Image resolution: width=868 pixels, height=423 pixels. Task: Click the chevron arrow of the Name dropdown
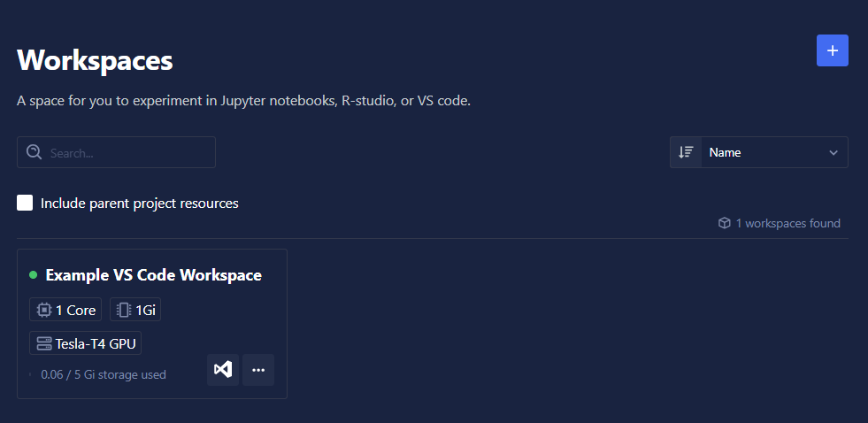point(833,153)
